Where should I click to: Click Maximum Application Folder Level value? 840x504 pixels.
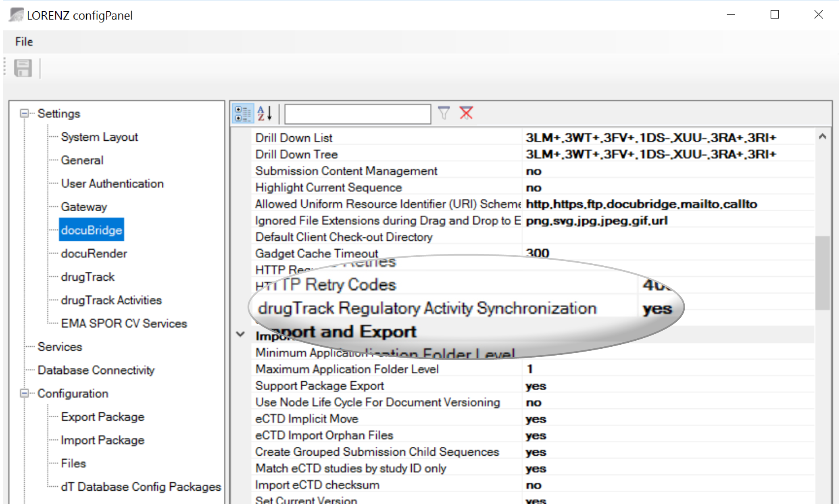[529, 369]
